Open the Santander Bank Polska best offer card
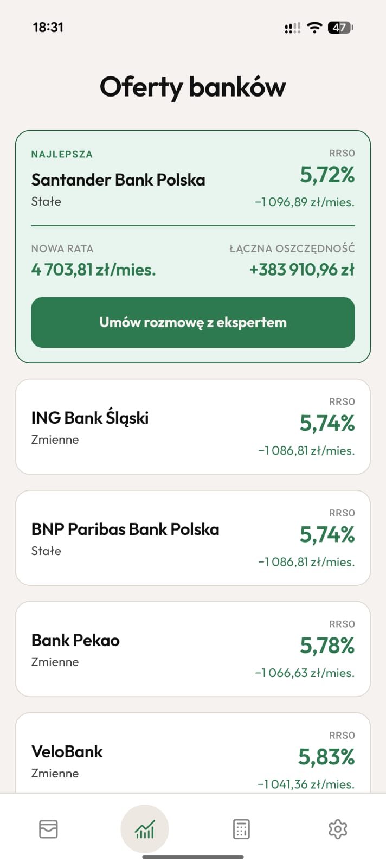Screen dimensions: 386x868 tap(193, 179)
